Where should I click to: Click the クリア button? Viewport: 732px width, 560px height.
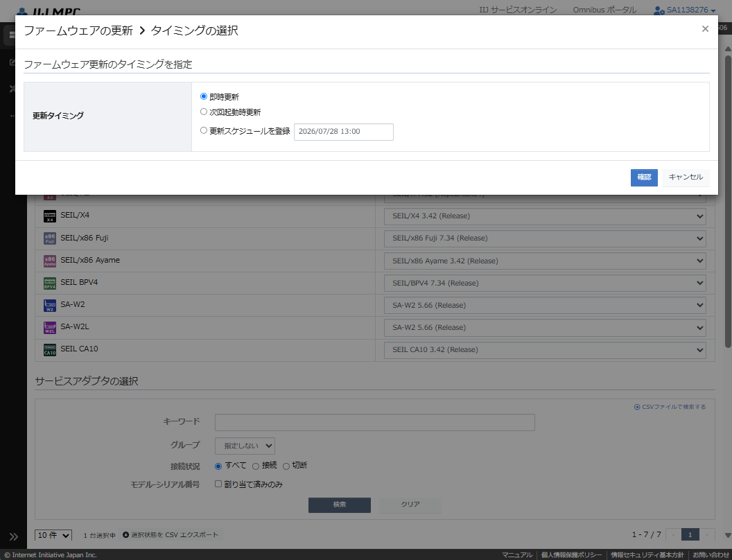click(x=410, y=505)
